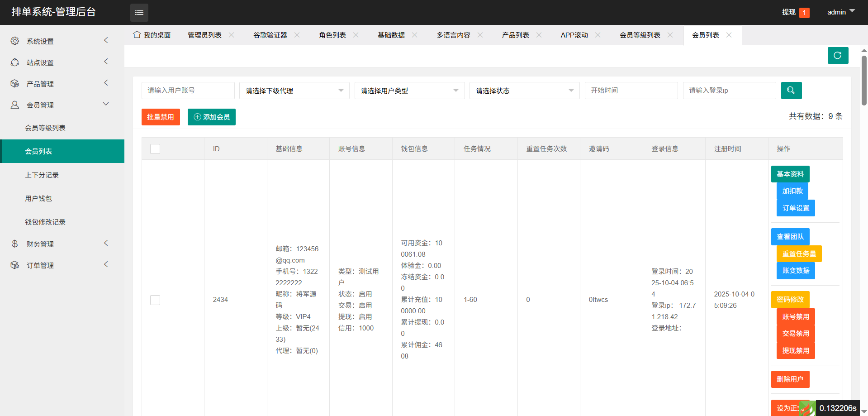Click the 系统设置 gear icon
This screenshot has height=416, width=868.
coord(15,41)
